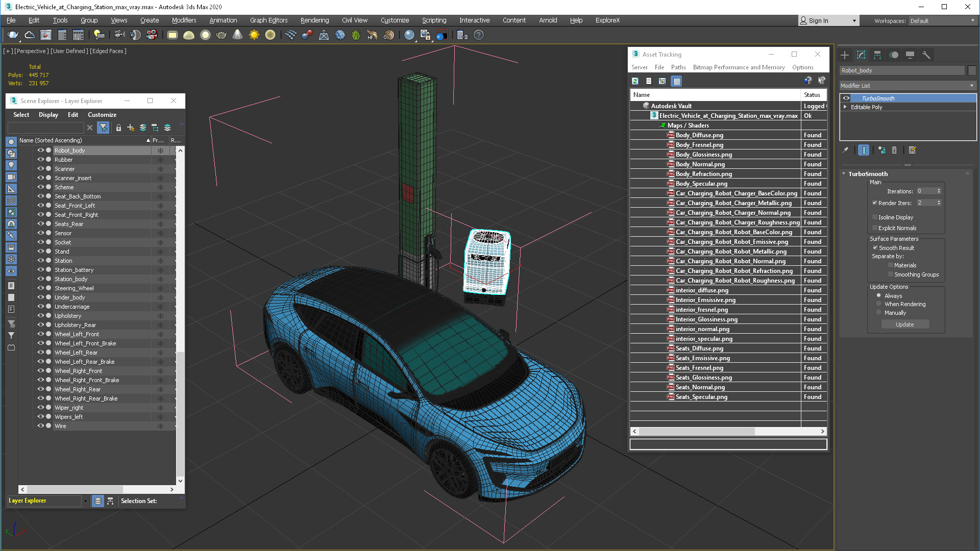Click the grass fur icon in toolbar
Viewport: 980px width, 551px height.
[356, 35]
